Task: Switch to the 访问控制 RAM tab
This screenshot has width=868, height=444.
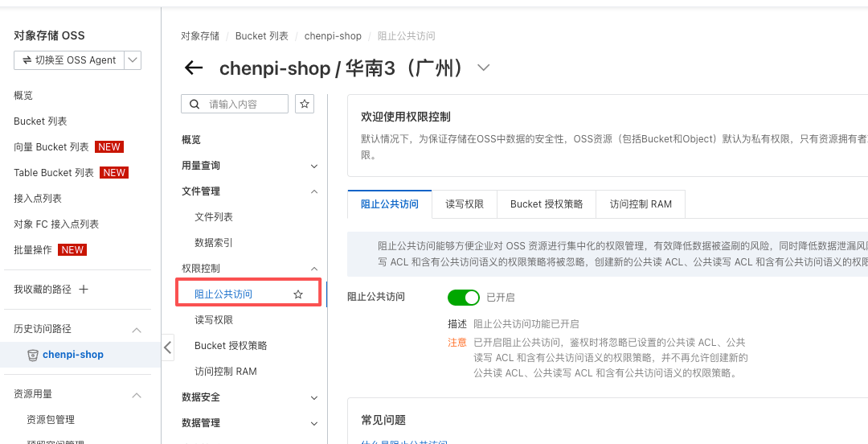Action: (x=641, y=204)
